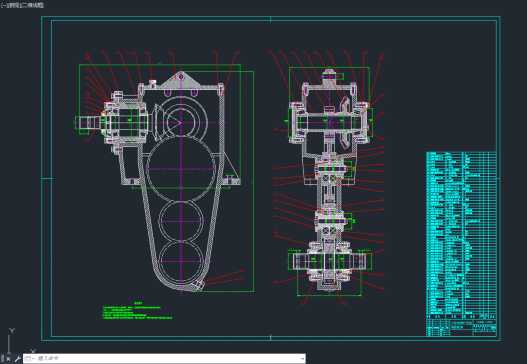The height and width of the screenshot is (364, 527).
Task: Open the visual style control 二维线框
Action: 33,5
